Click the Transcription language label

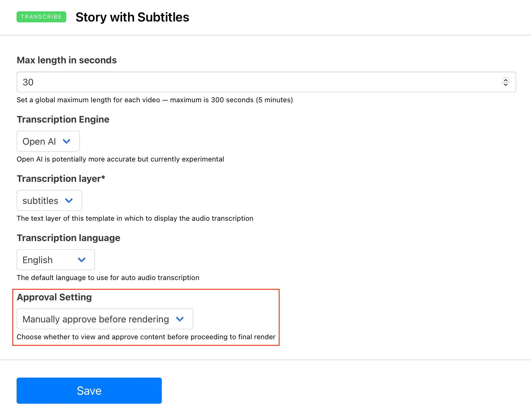pyautogui.click(x=69, y=238)
